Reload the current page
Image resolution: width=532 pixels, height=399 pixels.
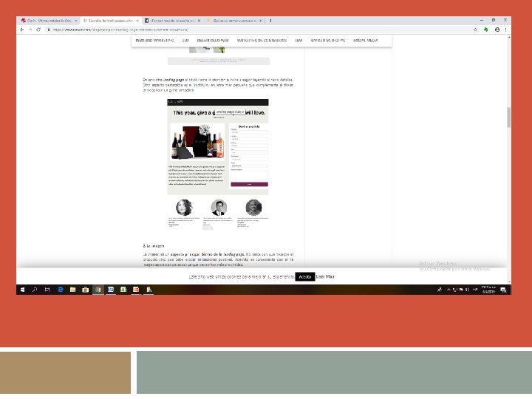coord(38,30)
